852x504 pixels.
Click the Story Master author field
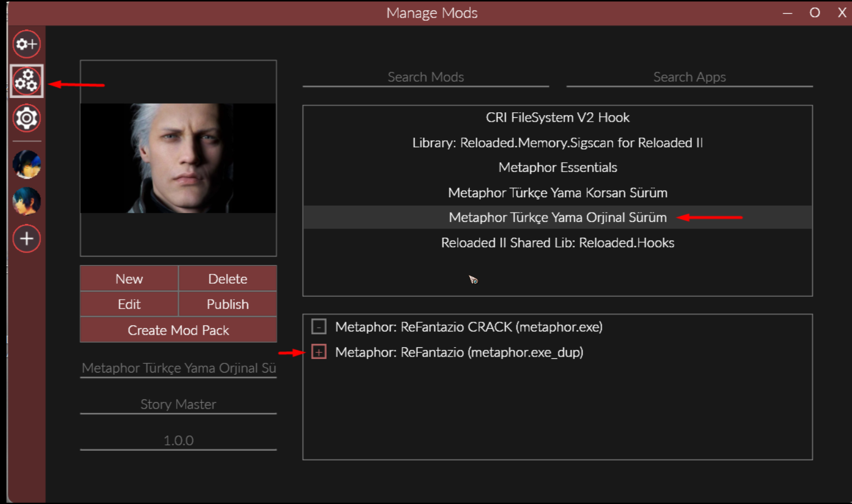tap(178, 404)
